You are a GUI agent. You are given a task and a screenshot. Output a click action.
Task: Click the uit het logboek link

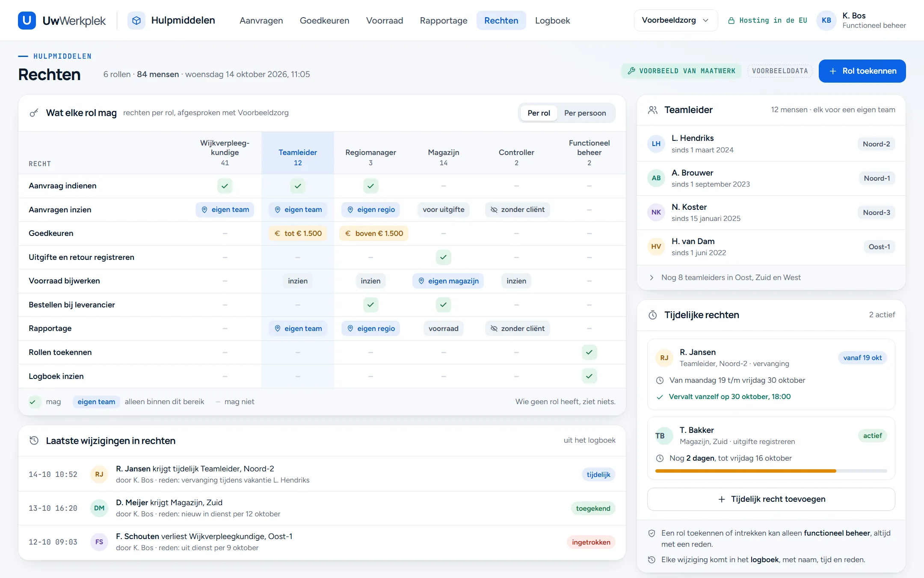click(x=589, y=440)
